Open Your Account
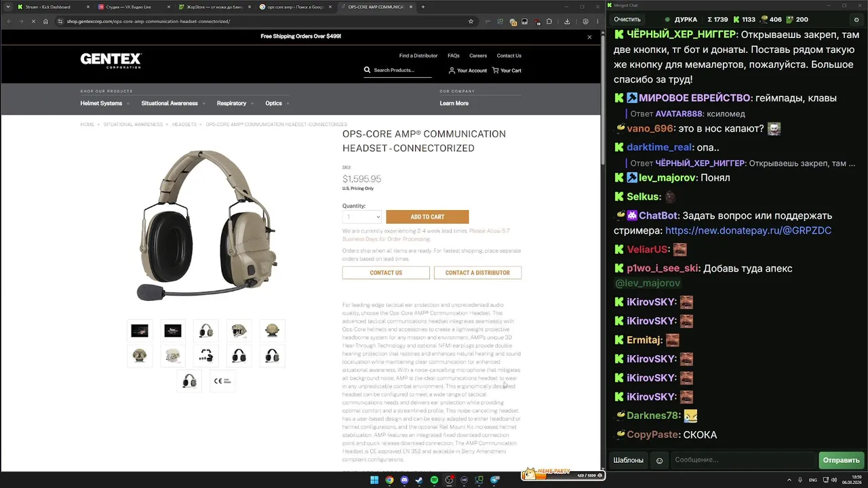868x488 pixels. (x=468, y=70)
